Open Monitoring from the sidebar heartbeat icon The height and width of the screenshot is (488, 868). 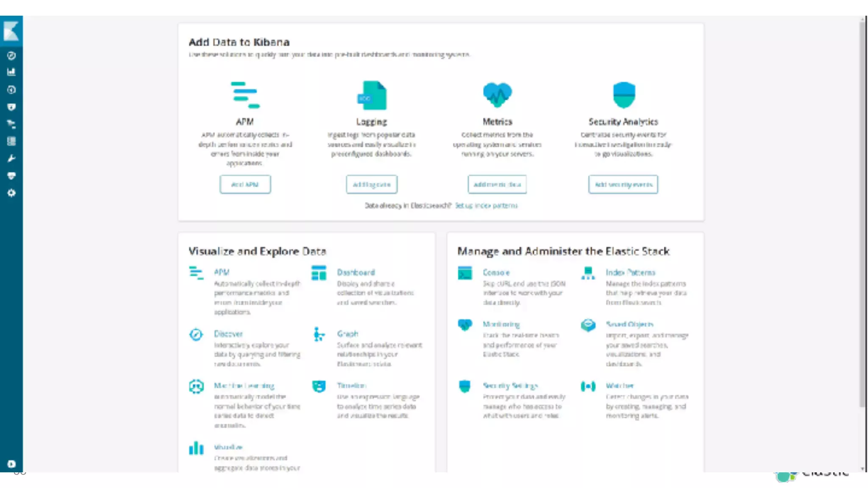pos(11,176)
